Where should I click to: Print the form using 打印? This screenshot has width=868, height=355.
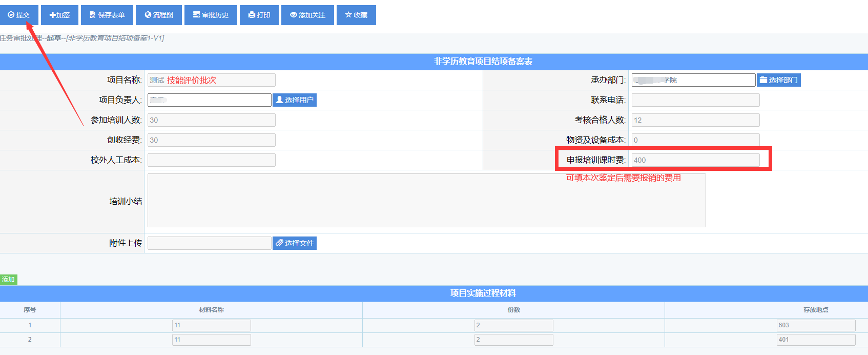click(x=259, y=15)
